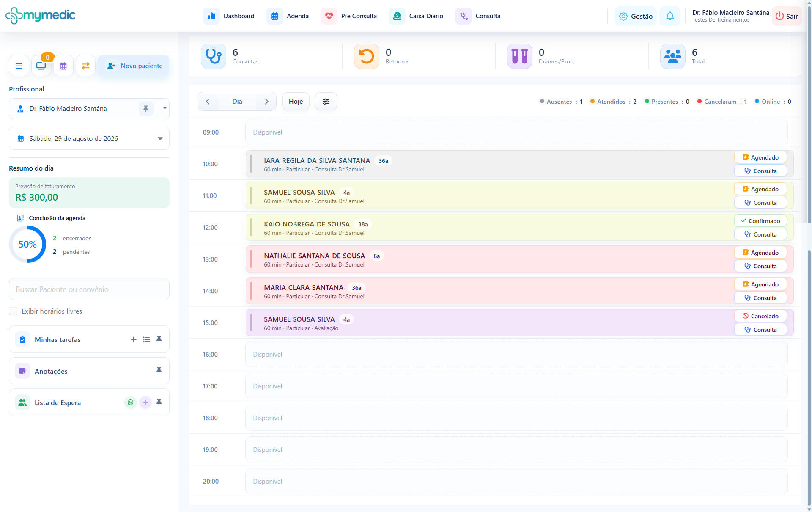Click the Anotações purple note icon
812x512 pixels.
pos(23,371)
